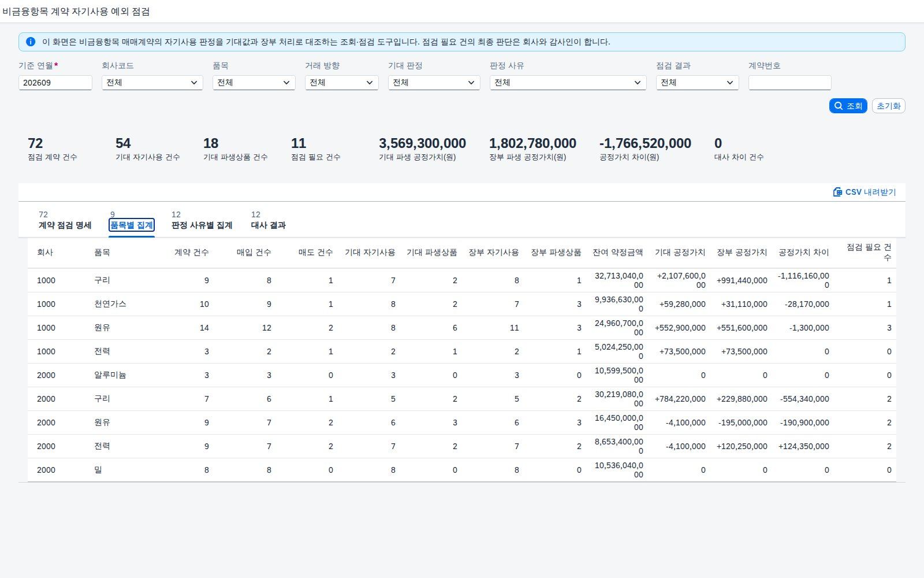Click the 잔여 약정금액 column header
Image resolution: width=924 pixels, height=578 pixels.
pos(617,253)
